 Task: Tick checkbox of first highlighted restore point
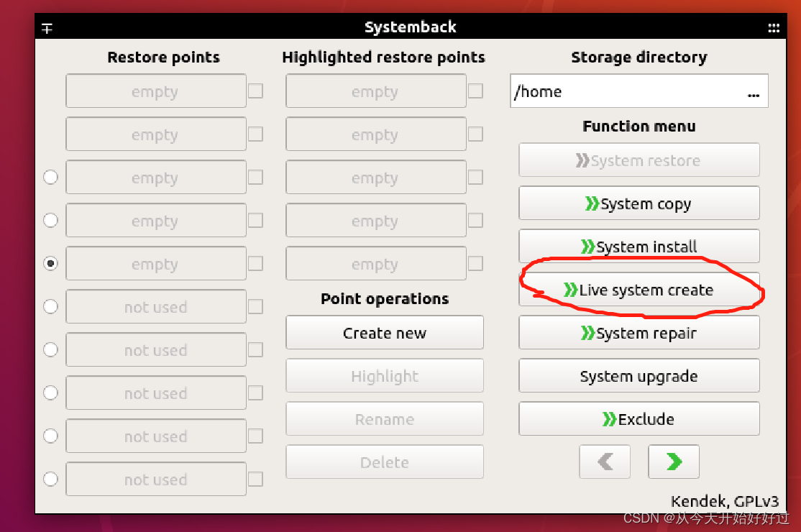(475, 91)
